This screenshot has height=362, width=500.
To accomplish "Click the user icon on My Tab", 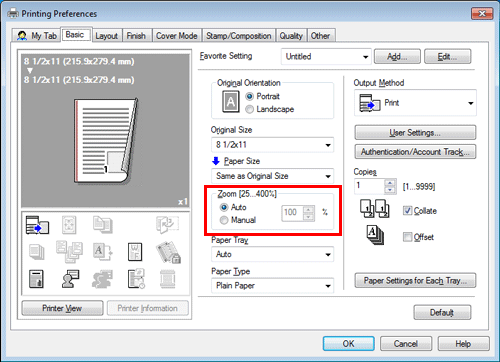I will click(x=22, y=36).
